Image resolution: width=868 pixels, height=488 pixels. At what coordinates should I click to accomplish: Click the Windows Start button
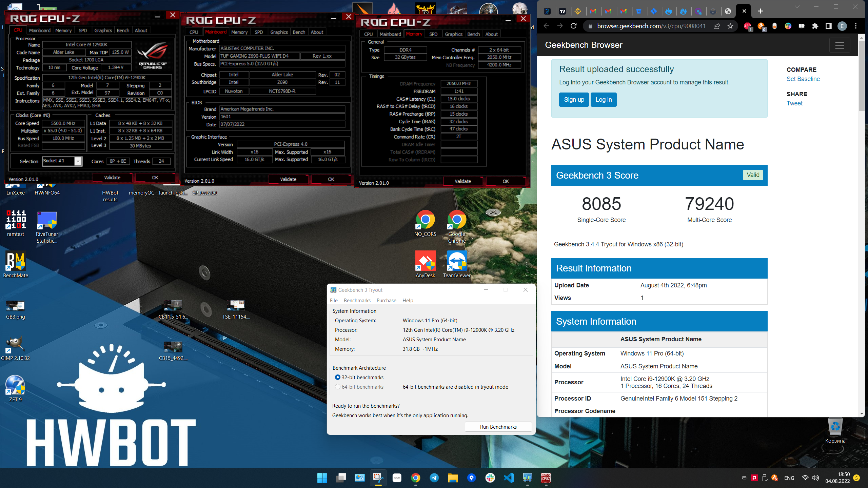tap(322, 478)
